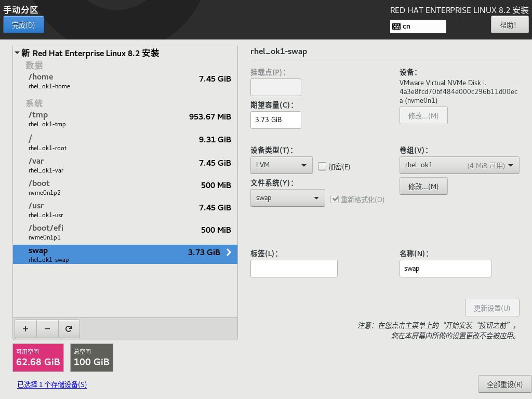
Task: Select the /home partition row
Action: 125,81
